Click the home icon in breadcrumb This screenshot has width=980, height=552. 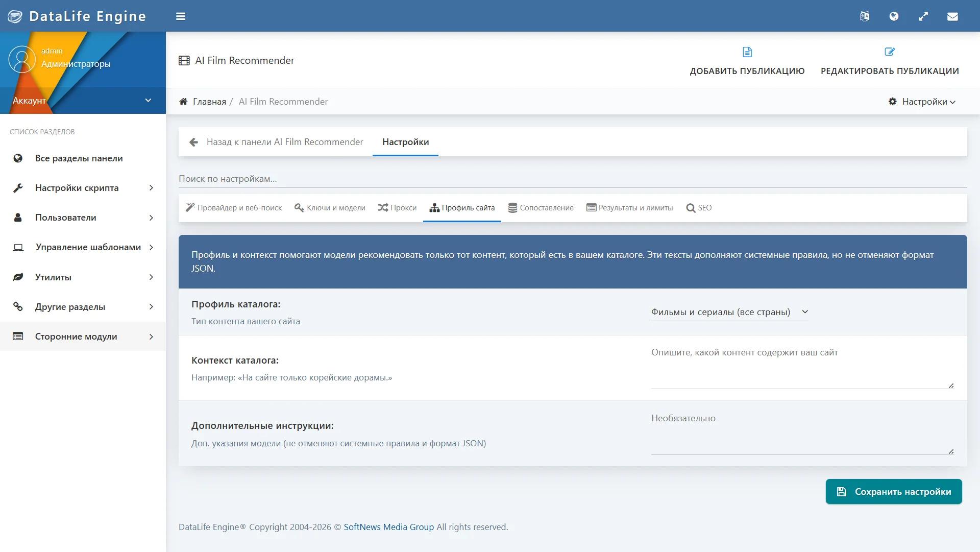[184, 102]
